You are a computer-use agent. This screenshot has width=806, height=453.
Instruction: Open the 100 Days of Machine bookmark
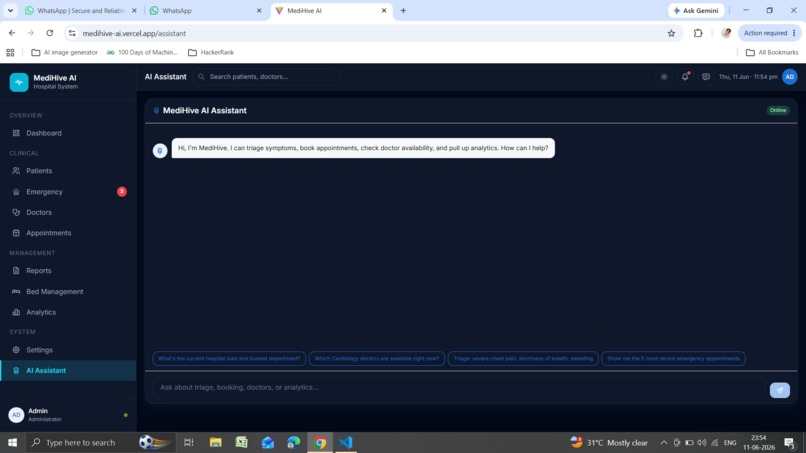pos(142,52)
